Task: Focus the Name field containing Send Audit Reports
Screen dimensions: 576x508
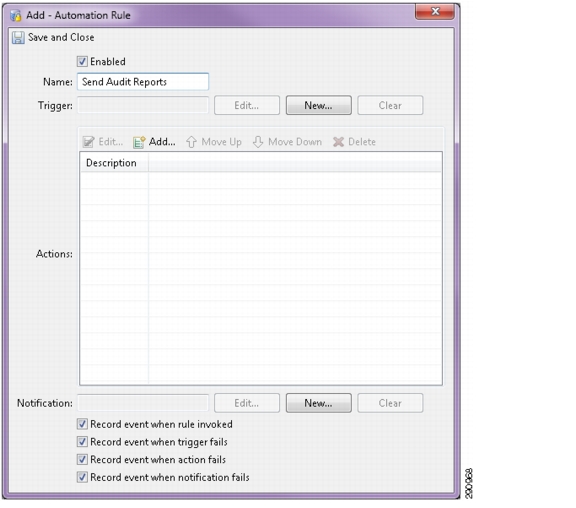Action: (143, 82)
